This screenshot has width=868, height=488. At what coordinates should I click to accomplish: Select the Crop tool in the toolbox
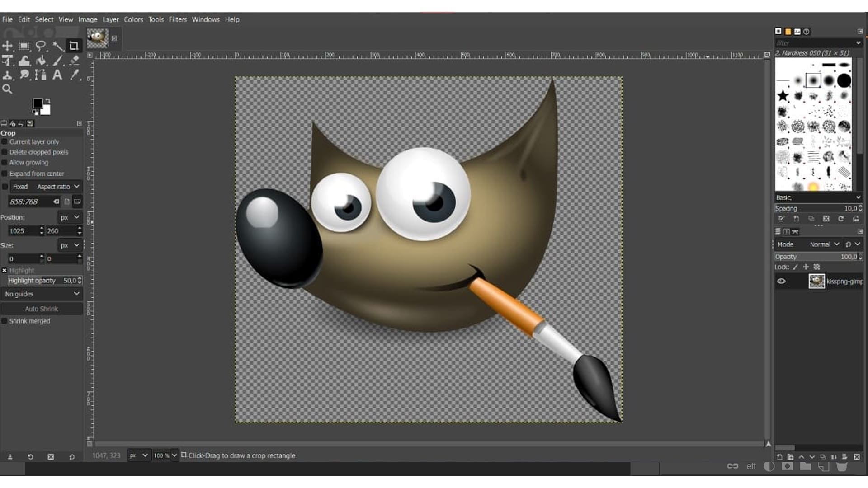(74, 46)
